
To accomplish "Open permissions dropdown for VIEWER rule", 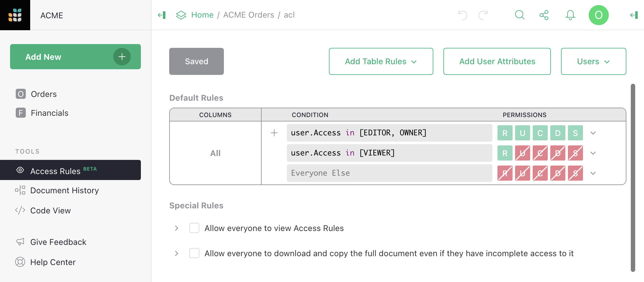I will [593, 153].
